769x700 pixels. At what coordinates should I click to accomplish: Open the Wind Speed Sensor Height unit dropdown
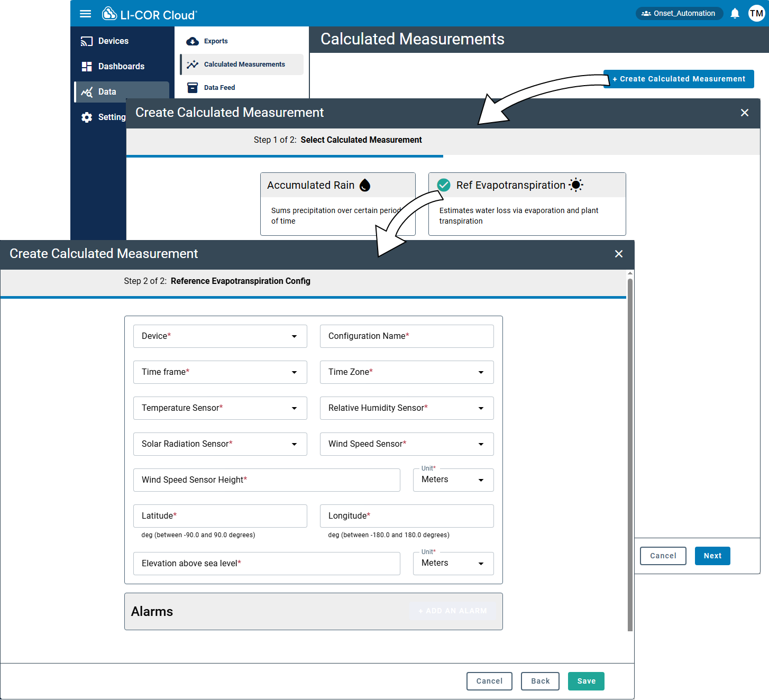[453, 480]
